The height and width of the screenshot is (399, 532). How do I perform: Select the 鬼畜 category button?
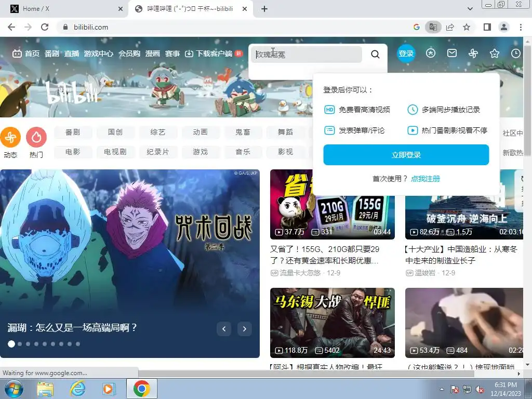click(243, 132)
